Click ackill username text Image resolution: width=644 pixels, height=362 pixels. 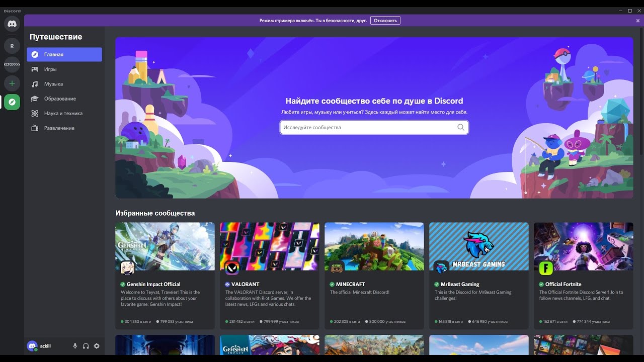pos(45,346)
